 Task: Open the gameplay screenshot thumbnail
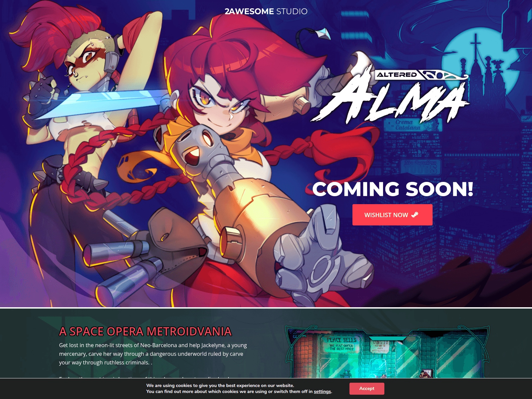click(x=387, y=352)
